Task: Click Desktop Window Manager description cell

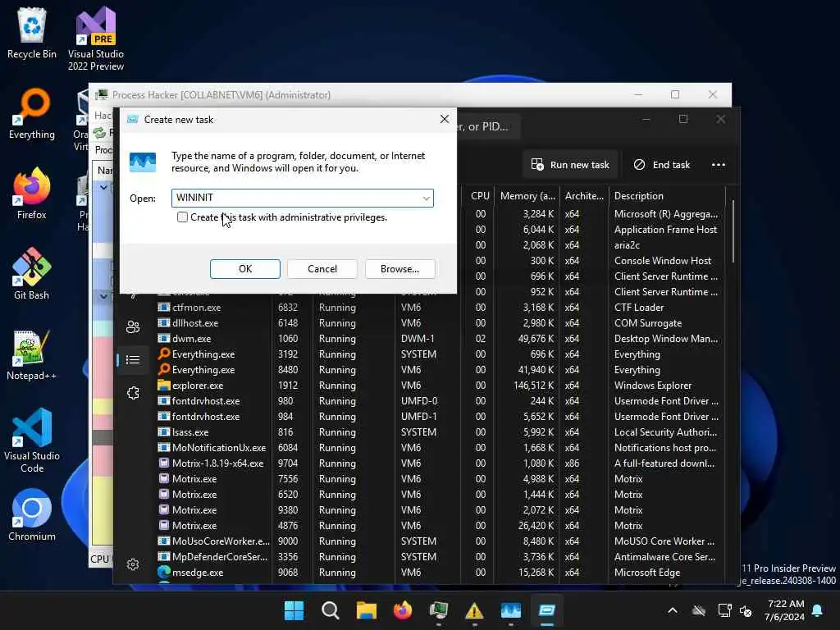Action: (x=666, y=339)
